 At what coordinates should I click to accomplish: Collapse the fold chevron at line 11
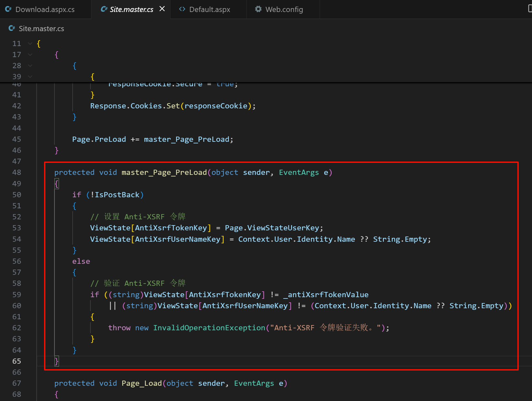pyautogui.click(x=30, y=43)
